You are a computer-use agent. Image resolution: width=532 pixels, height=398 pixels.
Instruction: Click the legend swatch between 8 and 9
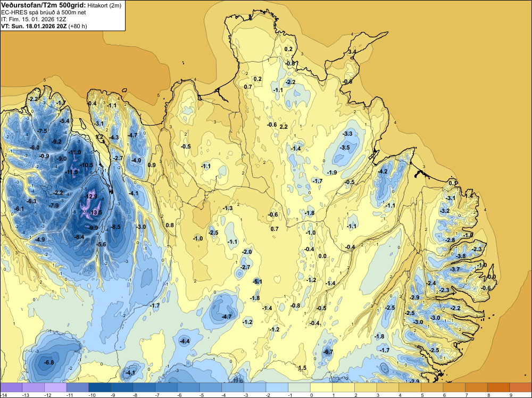(499, 387)
